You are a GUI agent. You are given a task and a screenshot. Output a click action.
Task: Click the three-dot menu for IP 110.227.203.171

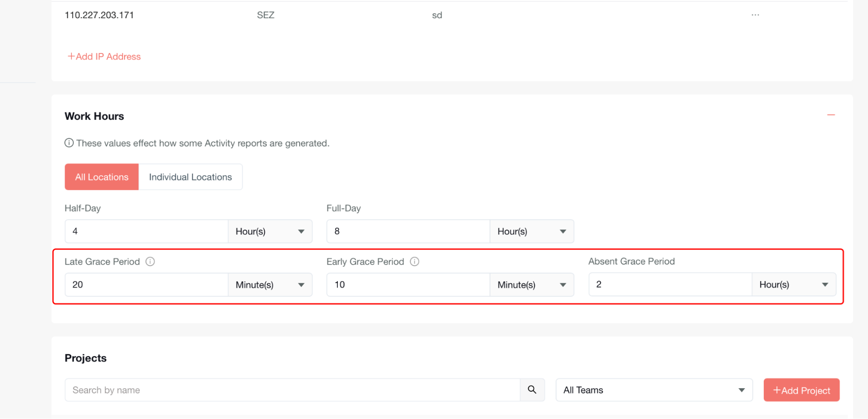pyautogui.click(x=755, y=15)
